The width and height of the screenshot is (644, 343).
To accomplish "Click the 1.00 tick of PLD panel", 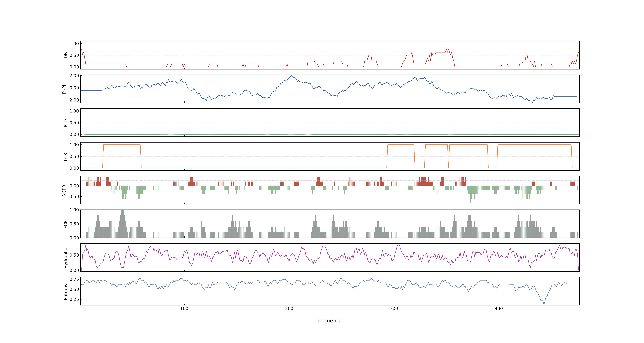I will tap(74, 111).
